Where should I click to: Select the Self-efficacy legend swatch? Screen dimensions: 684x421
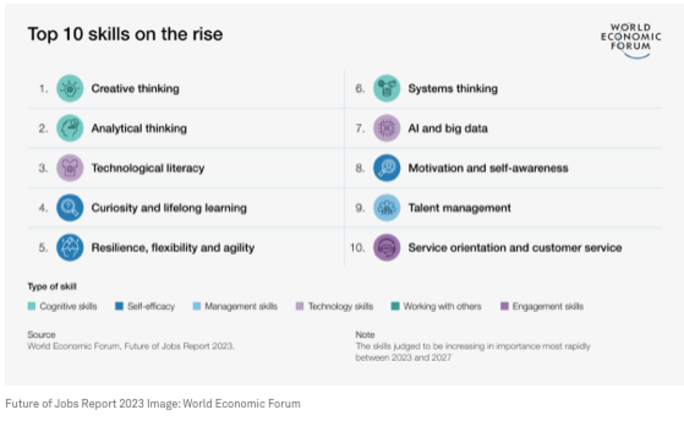(118, 306)
